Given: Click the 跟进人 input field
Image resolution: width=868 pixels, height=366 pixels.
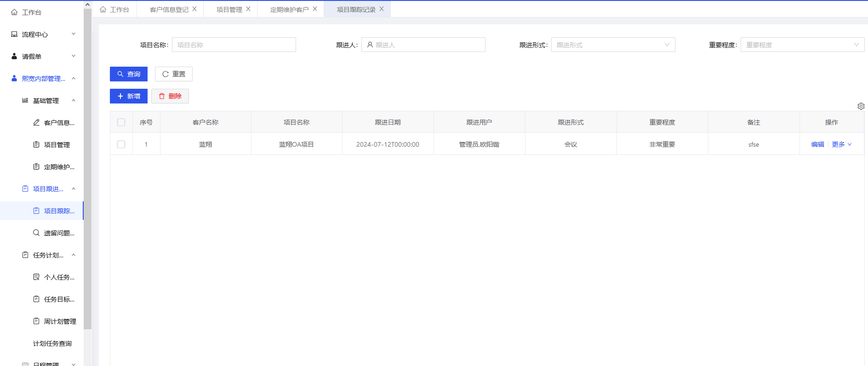Looking at the screenshot, I should [423, 45].
